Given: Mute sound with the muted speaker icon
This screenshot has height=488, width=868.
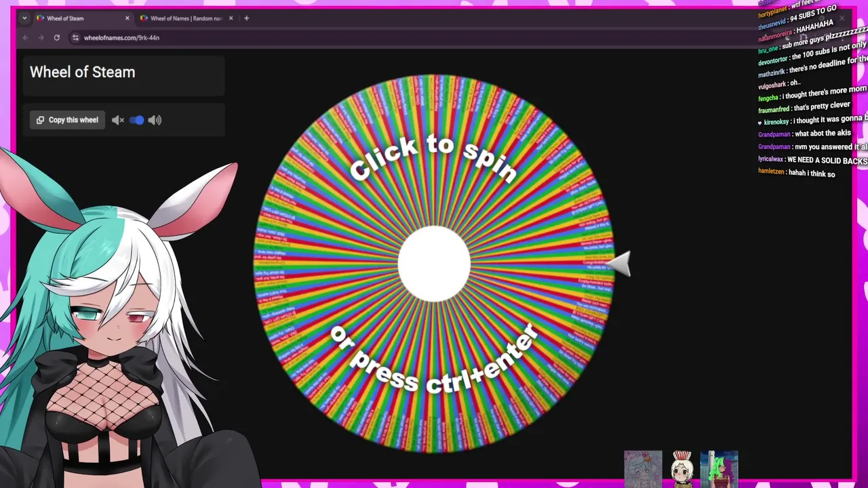Looking at the screenshot, I should (117, 120).
